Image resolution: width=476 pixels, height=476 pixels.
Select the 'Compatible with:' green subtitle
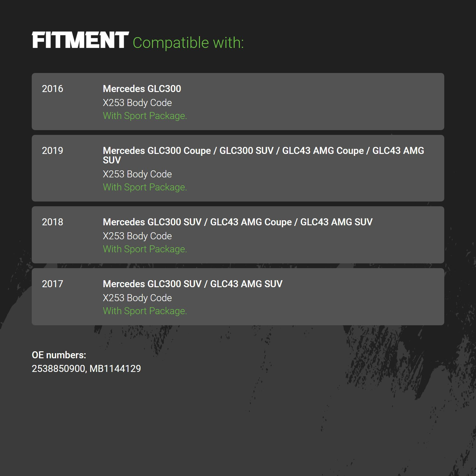[x=188, y=43]
